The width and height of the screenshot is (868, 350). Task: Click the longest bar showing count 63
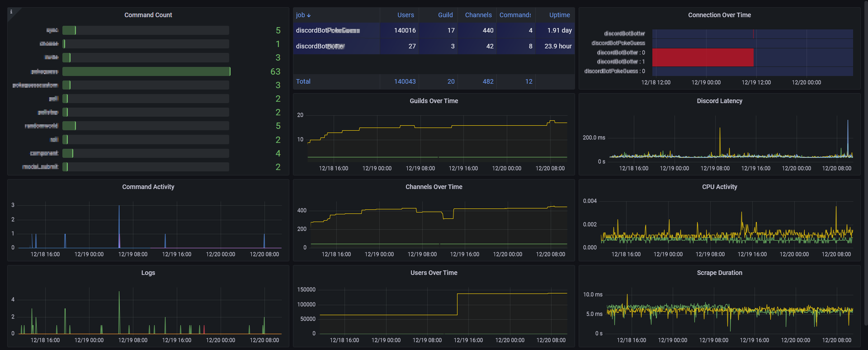coord(146,71)
